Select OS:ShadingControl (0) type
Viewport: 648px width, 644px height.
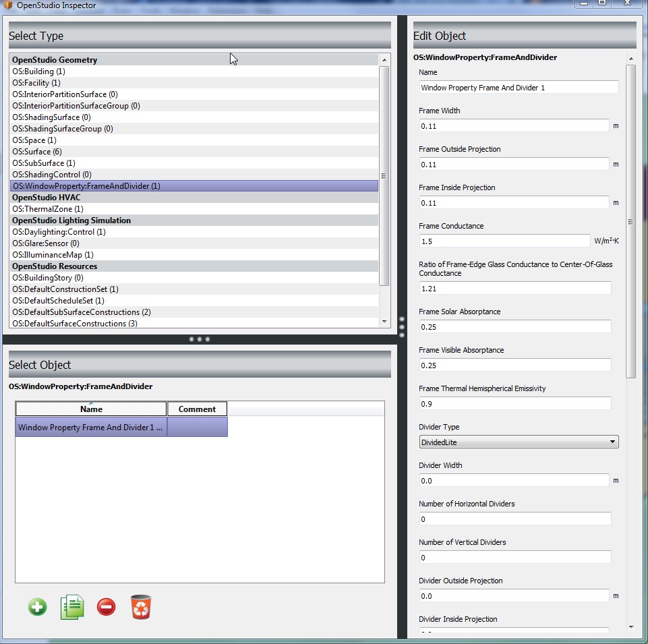click(x=194, y=175)
